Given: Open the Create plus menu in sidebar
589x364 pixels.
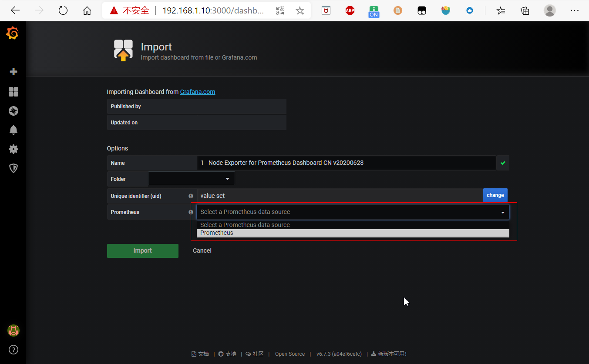Looking at the screenshot, I should [13, 72].
